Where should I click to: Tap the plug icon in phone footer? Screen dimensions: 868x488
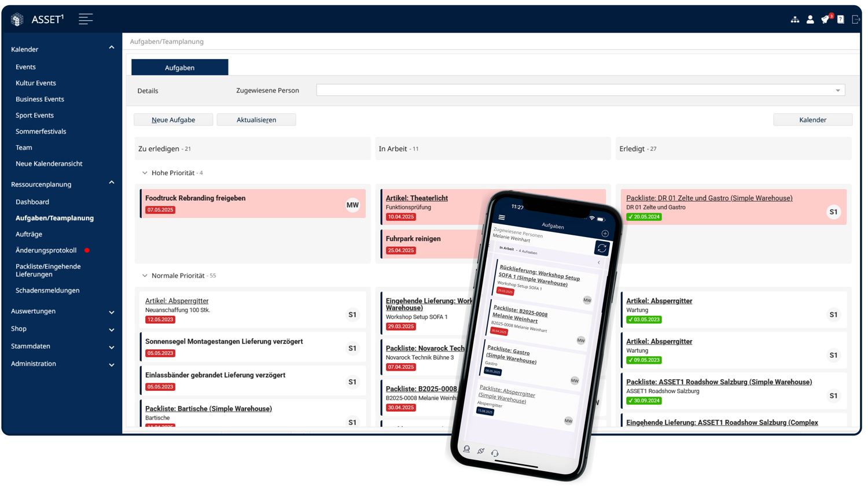[x=481, y=450]
